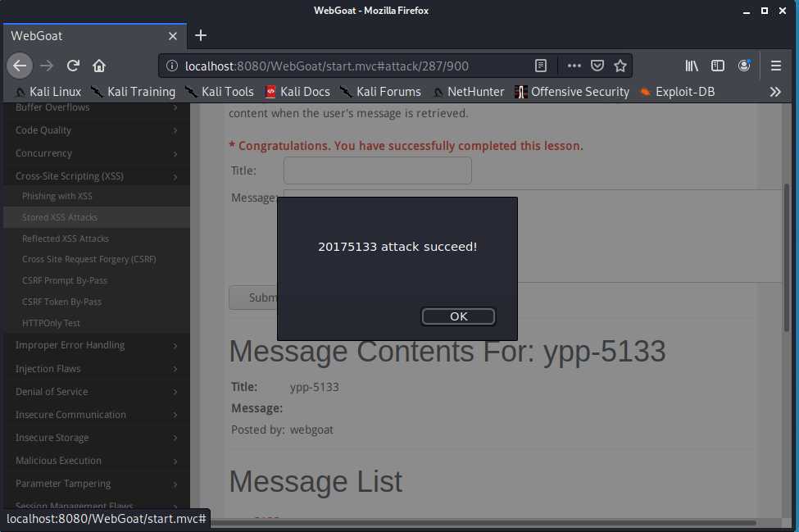Expand the Injection Flaws category
This screenshot has height=532, width=799.
tap(97, 369)
